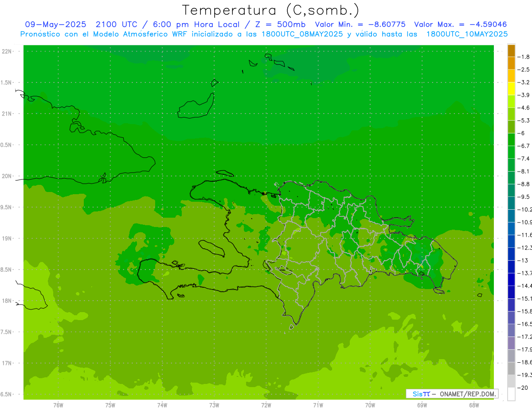
Task: Pick the yellow swatch between -3.2 and -3.9
Action: point(511,89)
